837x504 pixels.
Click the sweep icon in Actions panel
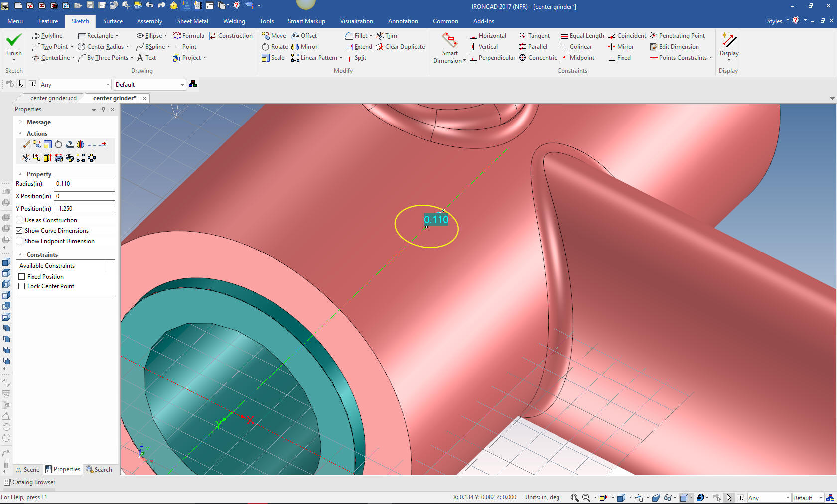69,158
